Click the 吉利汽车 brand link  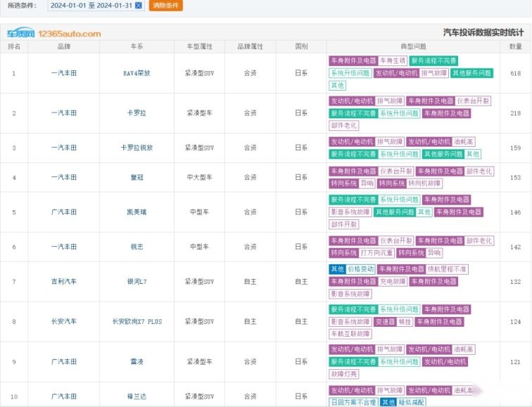click(64, 282)
